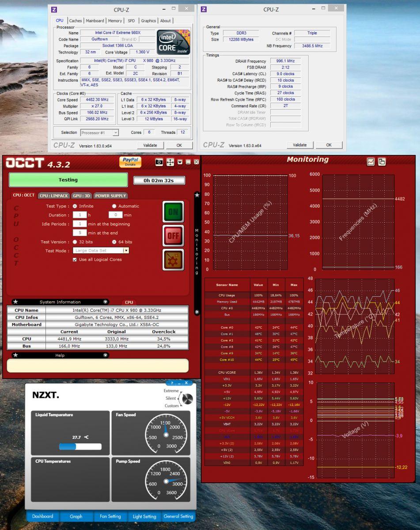The image size is (420, 530).
Task: Select the Extreme mode in NZXT
Action: 171,391
